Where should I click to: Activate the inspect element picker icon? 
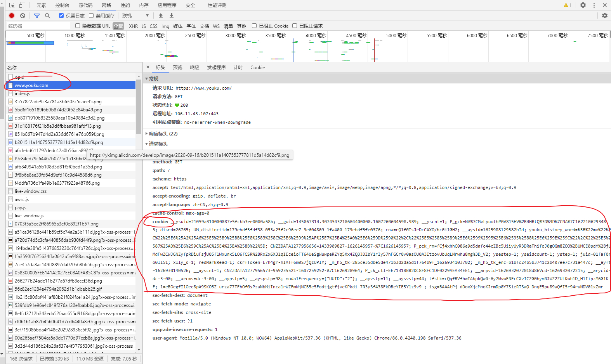pyautogui.click(x=12, y=5)
